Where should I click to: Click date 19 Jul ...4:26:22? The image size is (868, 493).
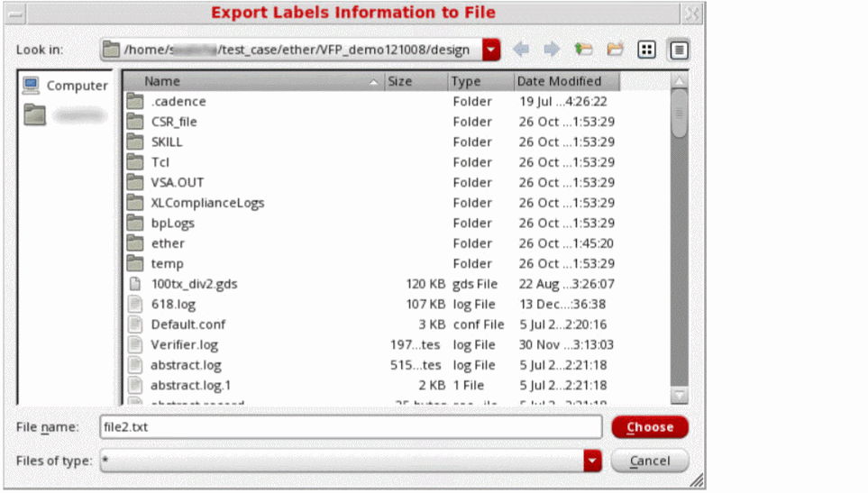563,102
